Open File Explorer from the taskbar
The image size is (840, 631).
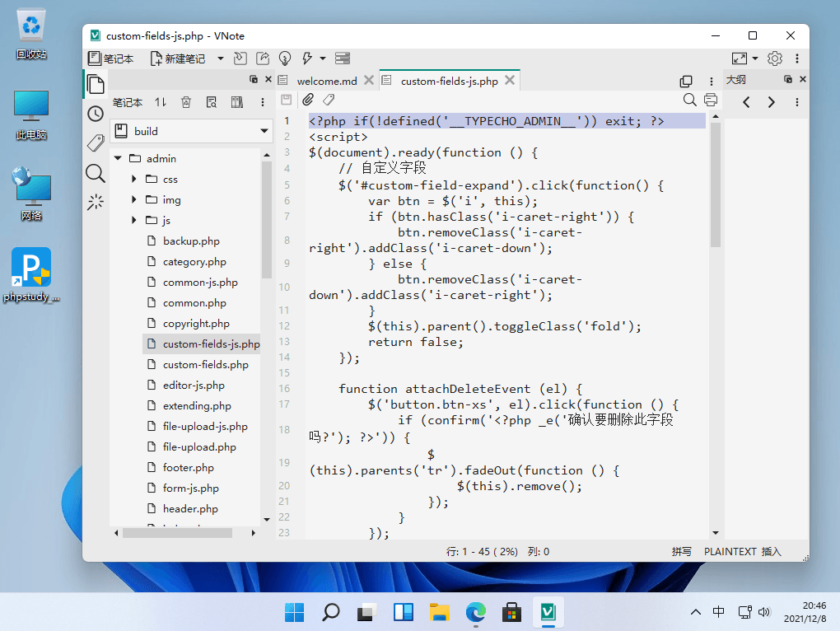pos(439,612)
